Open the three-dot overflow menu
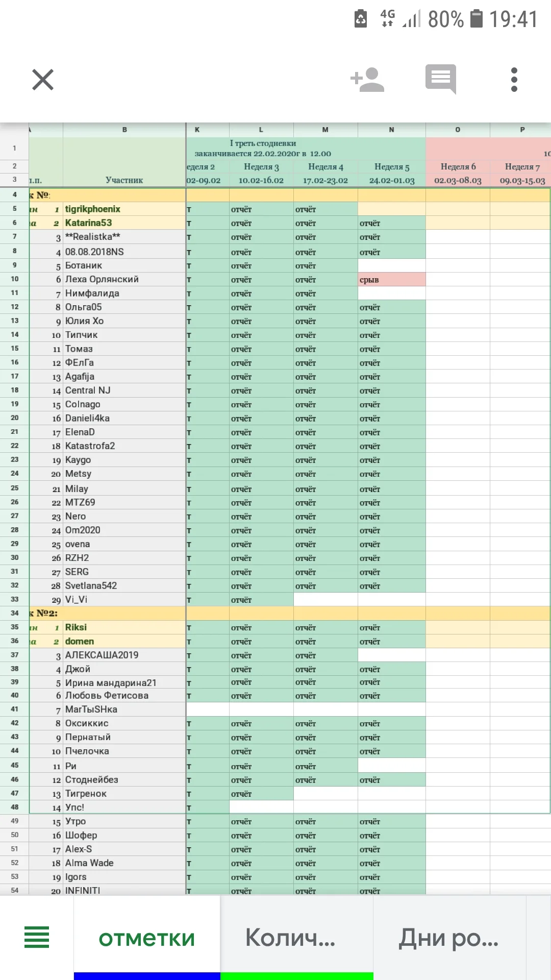The height and width of the screenshot is (980, 551). point(514,80)
